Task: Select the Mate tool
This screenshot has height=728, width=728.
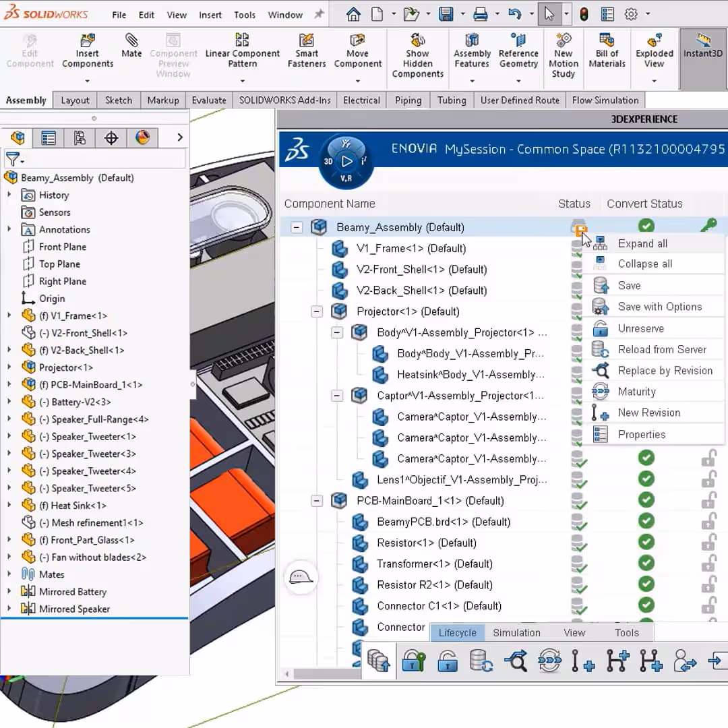Action: 131,46
